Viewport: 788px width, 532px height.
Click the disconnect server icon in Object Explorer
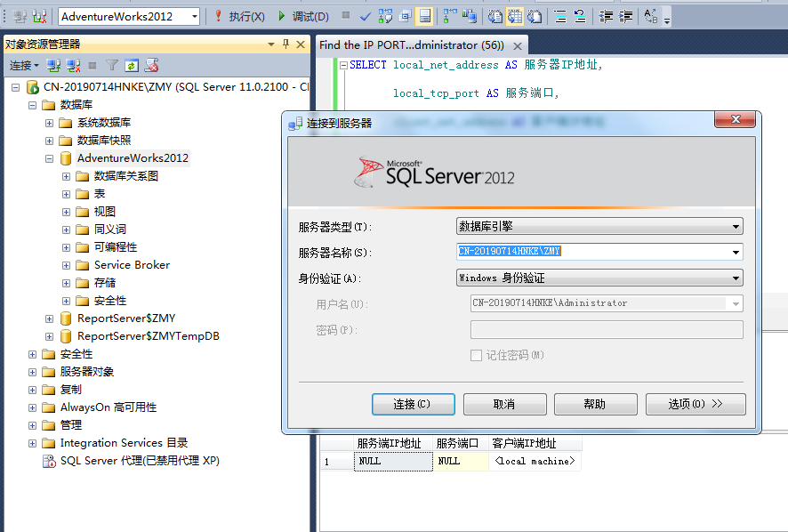click(73, 65)
